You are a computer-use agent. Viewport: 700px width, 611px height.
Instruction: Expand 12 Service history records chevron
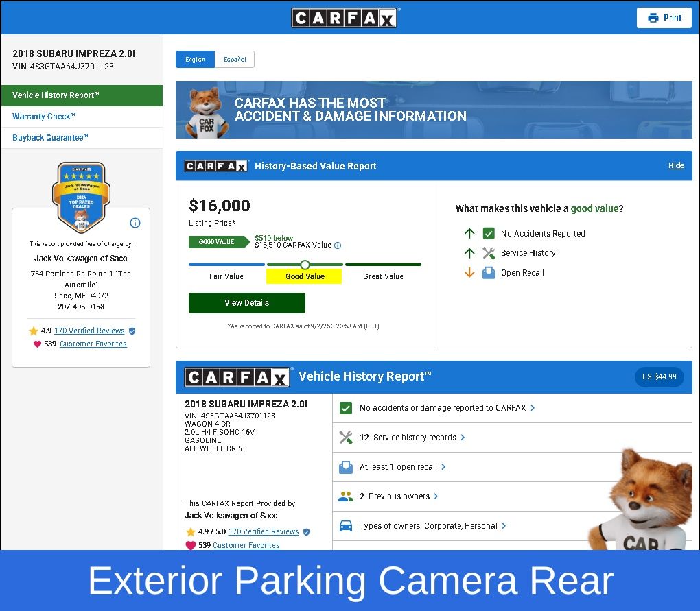[463, 437]
